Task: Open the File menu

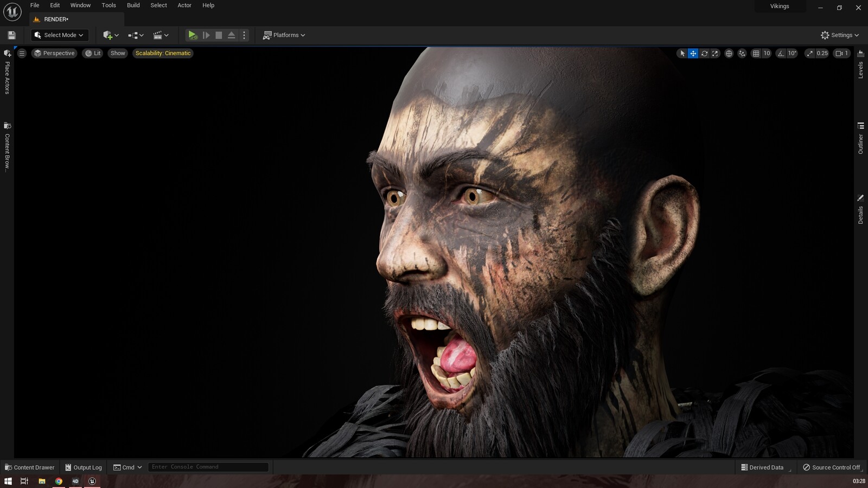Action: point(35,5)
